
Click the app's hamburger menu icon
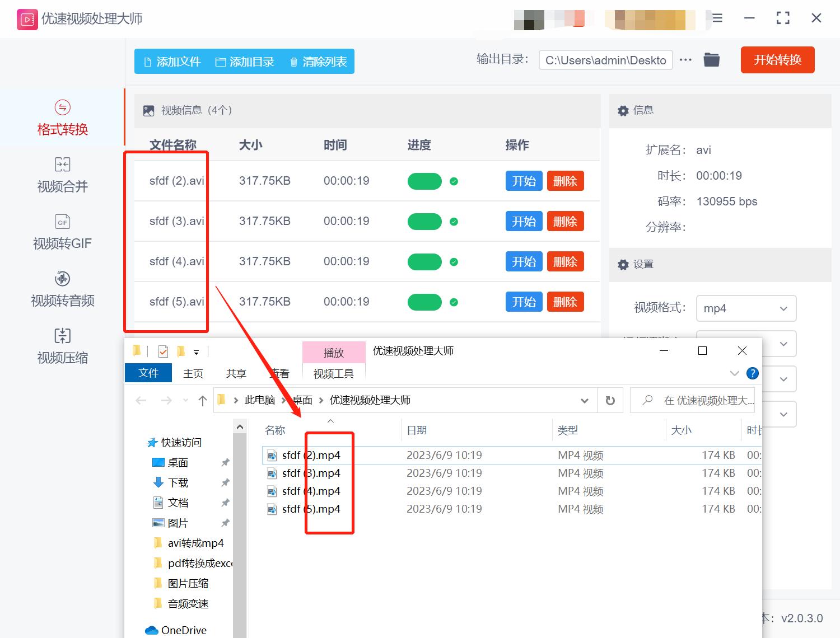pyautogui.click(x=716, y=18)
